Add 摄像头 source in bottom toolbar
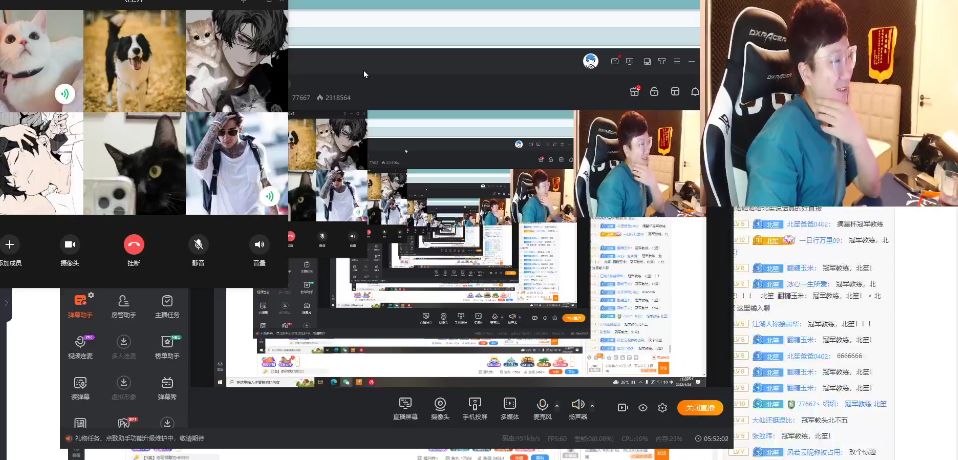 (440, 408)
